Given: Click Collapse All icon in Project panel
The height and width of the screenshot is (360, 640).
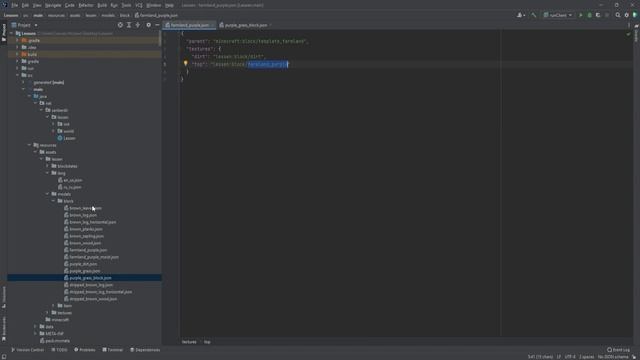Looking at the screenshot, I should pos(138,25).
